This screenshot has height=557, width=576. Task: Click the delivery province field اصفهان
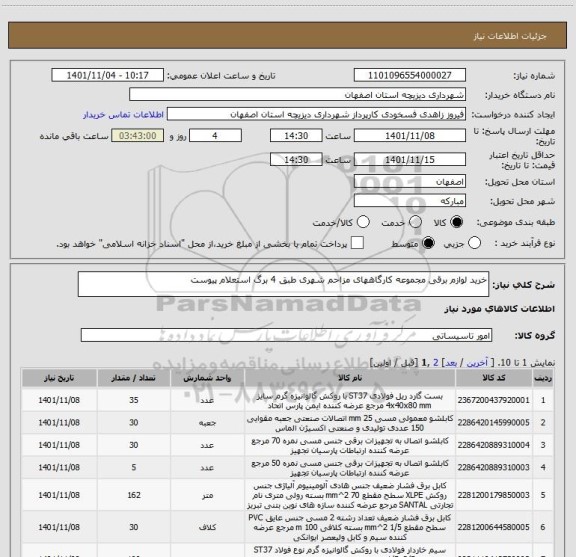[410, 182]
